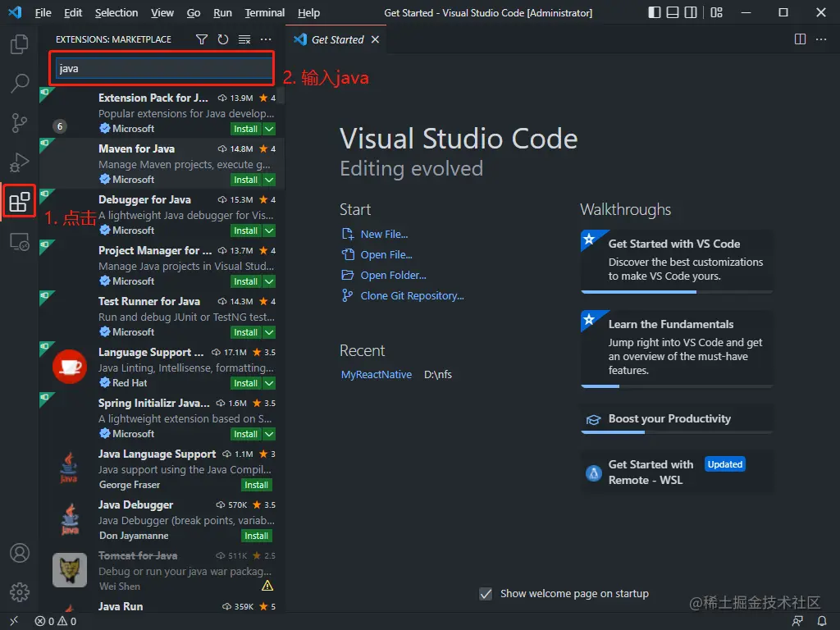
Task: Open the Terminal menu
Action: [265, 13]
